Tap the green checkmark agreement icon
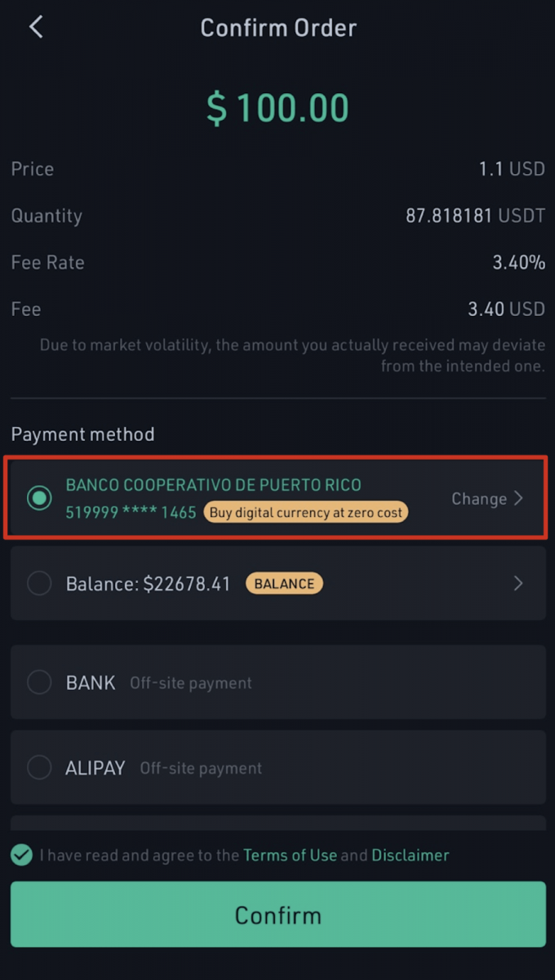 pos(19,855)
